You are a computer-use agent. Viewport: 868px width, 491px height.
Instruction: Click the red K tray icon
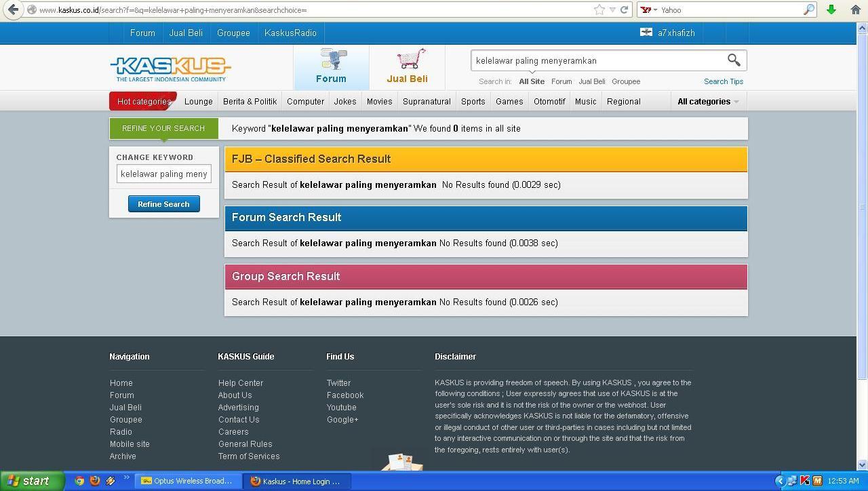[805, 481]
